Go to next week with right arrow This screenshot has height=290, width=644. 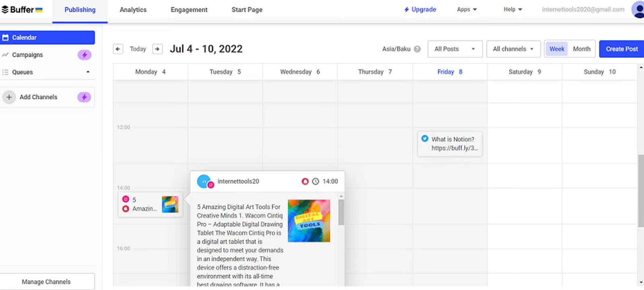coord(157,49)
